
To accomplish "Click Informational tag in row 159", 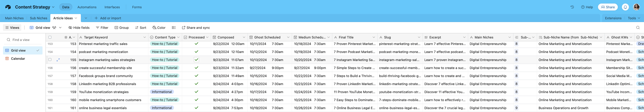I will coord(162,92).
